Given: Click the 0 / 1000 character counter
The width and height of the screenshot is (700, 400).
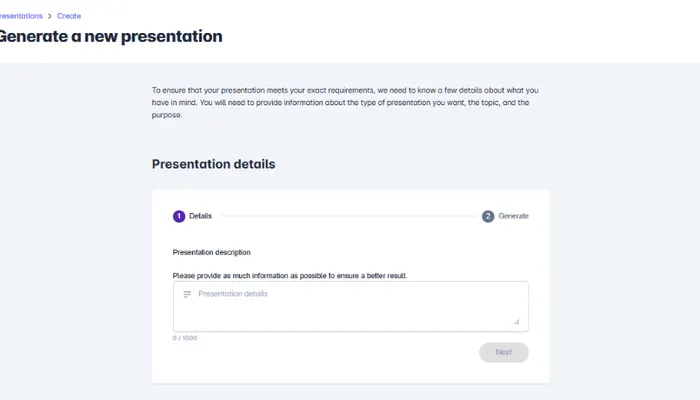Looking at the screenshot, I should (x=185, y=338).
